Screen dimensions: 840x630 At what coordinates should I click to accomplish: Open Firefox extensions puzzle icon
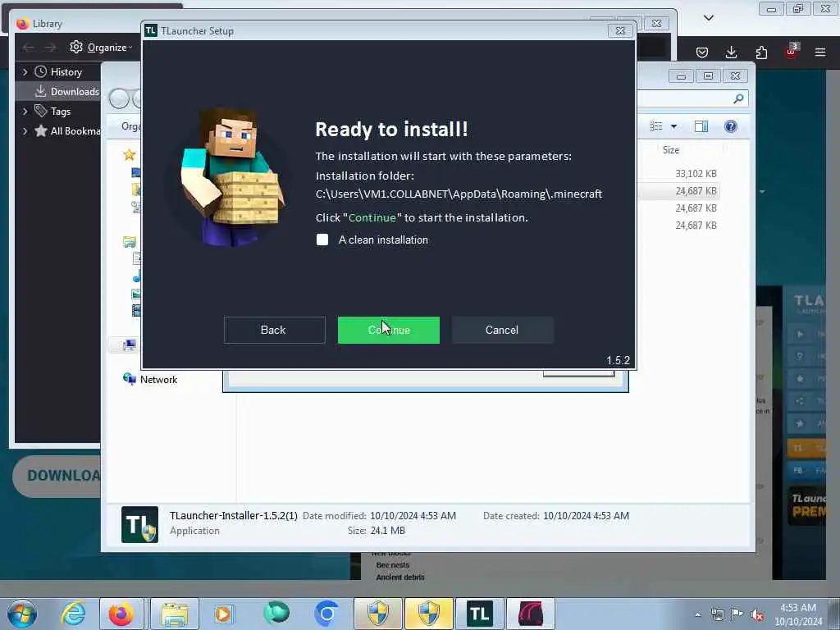coord(761,52)
